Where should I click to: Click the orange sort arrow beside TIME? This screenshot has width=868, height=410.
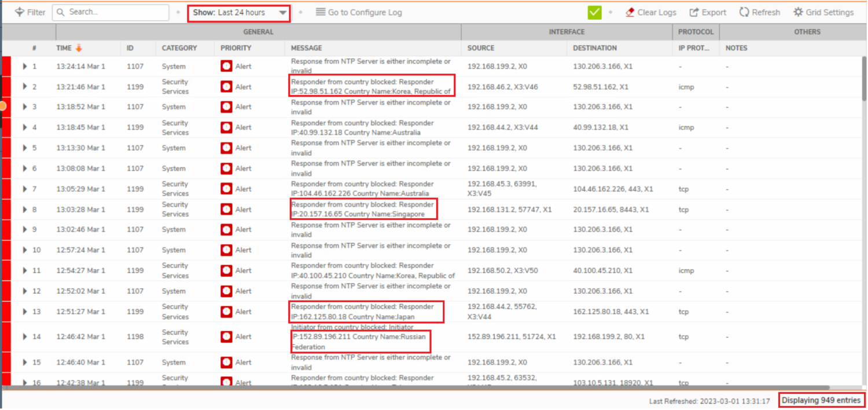tap(79, 48)
